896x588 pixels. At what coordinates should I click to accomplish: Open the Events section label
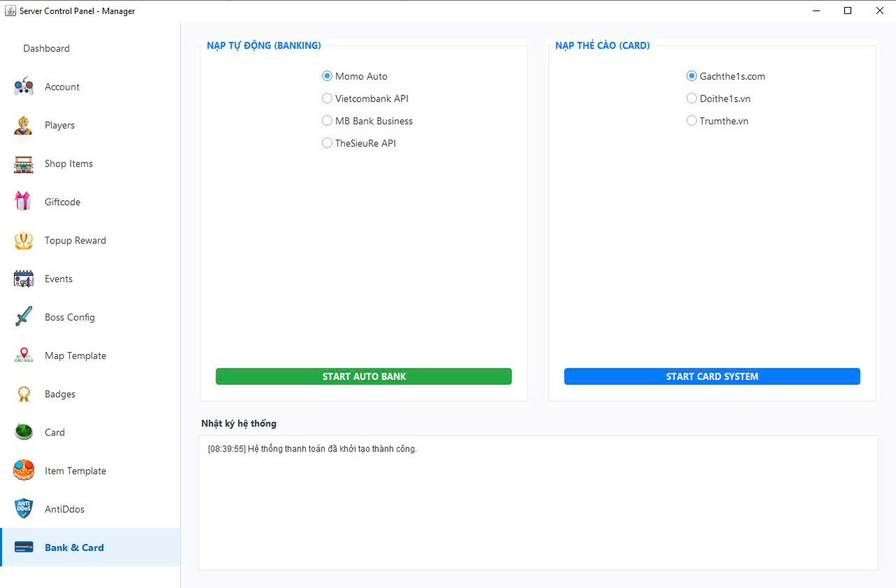[59, 279]
